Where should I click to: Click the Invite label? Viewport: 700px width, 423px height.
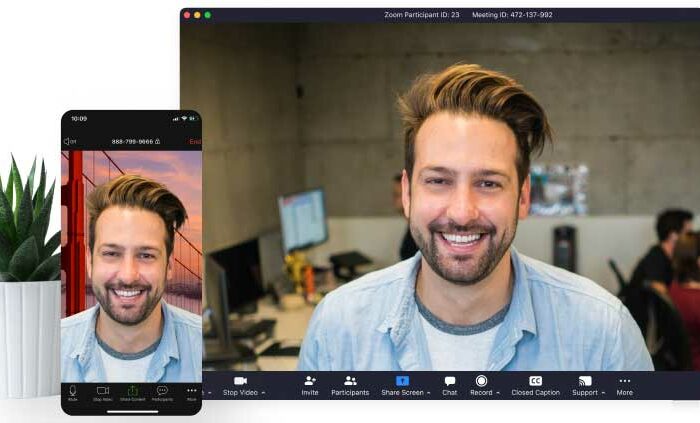tap(310, 393)
